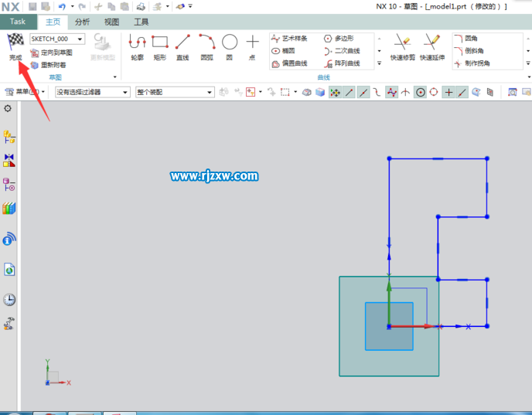Open the 没有选择过滤器 selection filter dropdown
Image resolution: width=532 pixels, height=415 pixels.
click(x=93, y=92)
